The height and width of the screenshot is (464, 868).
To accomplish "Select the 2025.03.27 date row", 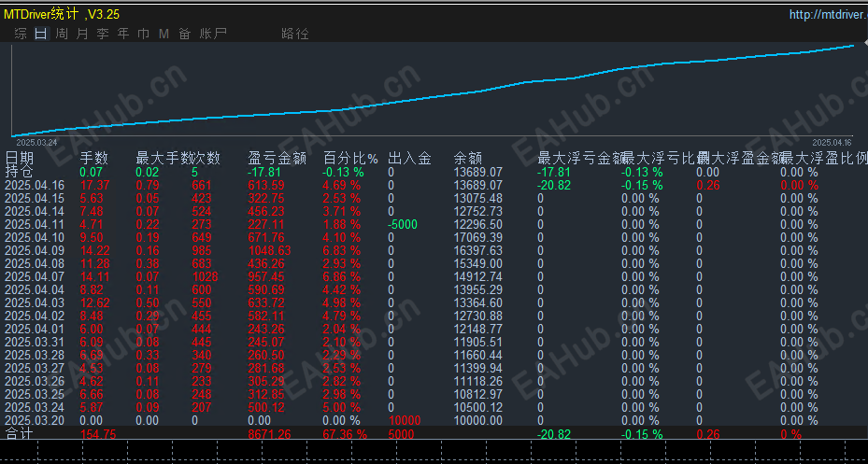I will (x=35, y=369).
